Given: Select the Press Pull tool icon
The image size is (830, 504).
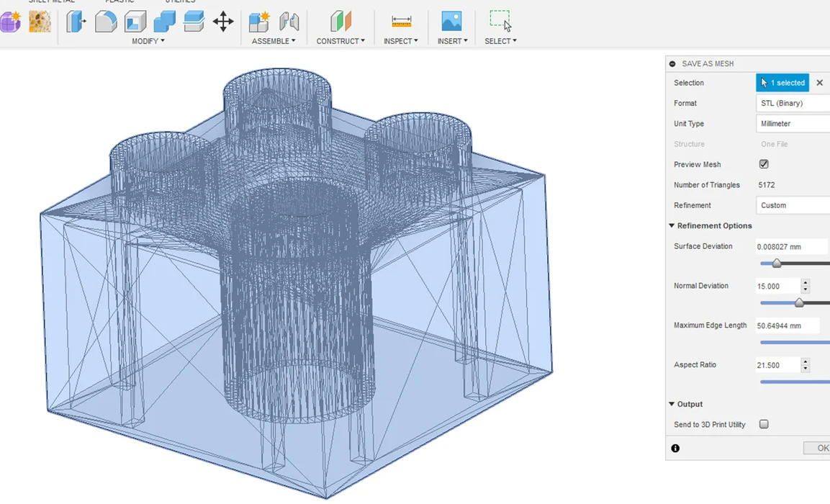Looking at the screenshot, I should click(76, 22).
